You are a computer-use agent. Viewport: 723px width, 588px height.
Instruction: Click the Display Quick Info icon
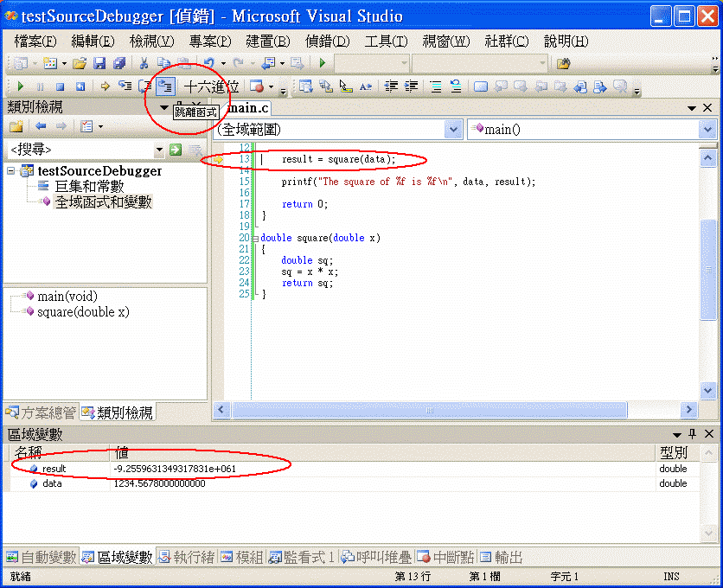click(346, 86)
